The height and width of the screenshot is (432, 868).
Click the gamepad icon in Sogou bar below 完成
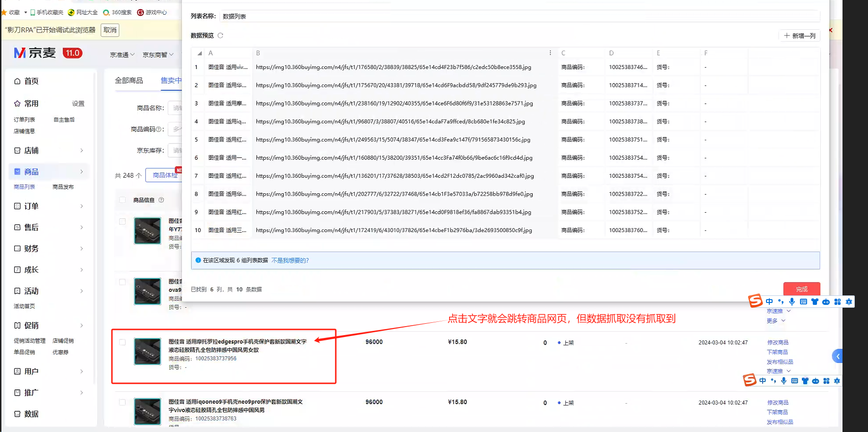826,302
